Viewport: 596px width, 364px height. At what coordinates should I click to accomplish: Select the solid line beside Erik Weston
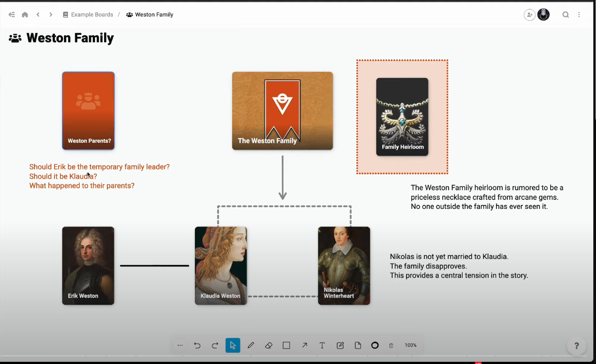tap(154, 266)
